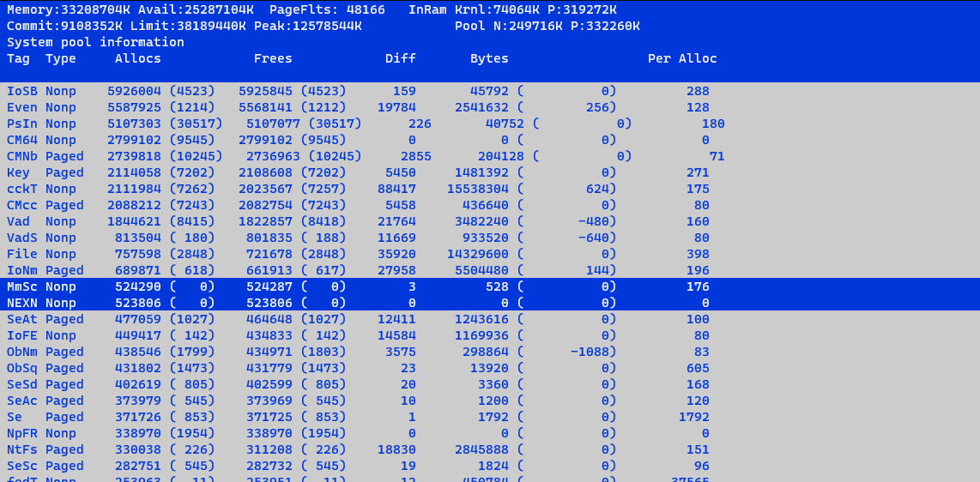Select the Per Alloc column header

682,58
